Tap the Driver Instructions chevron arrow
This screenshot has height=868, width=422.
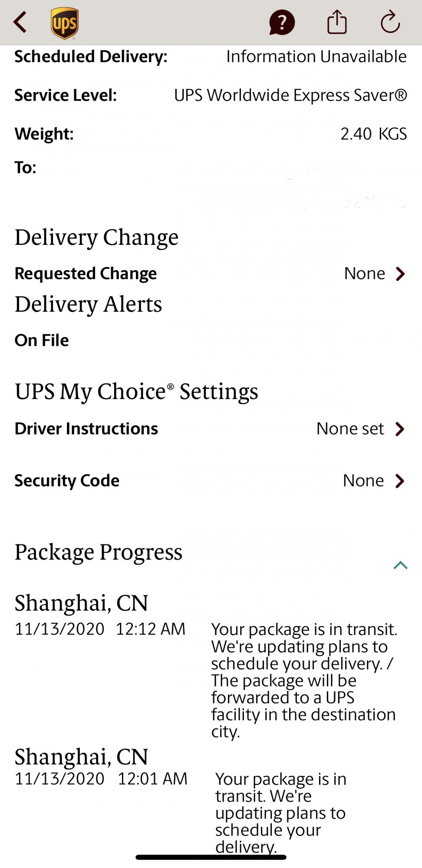click(x=400, y=429)
